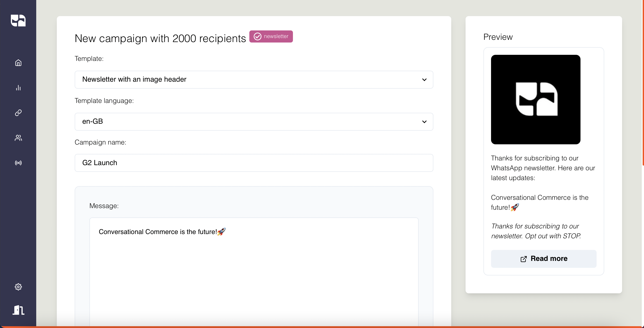The height and width of the screenshot is (328, 644).
Task: Click the checkmark icon in newsletter badge
Action: [x=258, y=36]
